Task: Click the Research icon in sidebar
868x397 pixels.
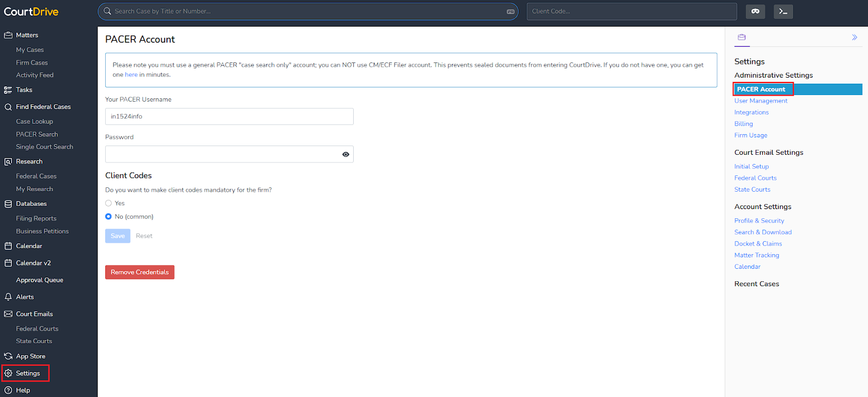Action: [x=8, y=162]
